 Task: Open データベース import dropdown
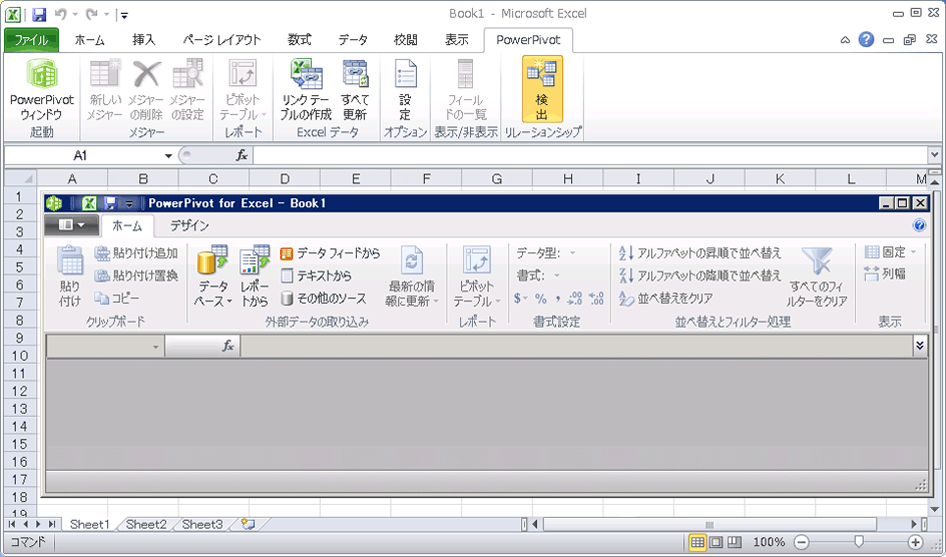[212, 277]
